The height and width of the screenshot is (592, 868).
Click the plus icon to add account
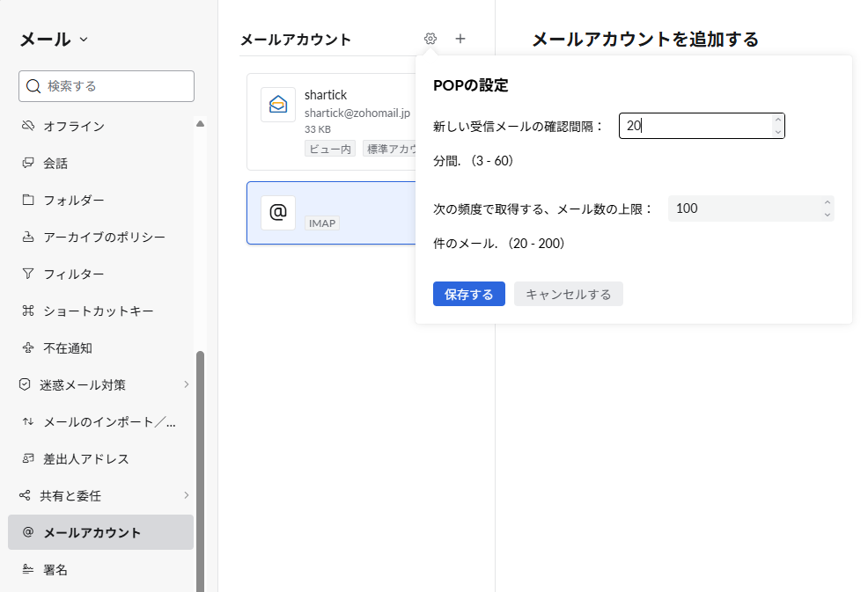(460, 39)
